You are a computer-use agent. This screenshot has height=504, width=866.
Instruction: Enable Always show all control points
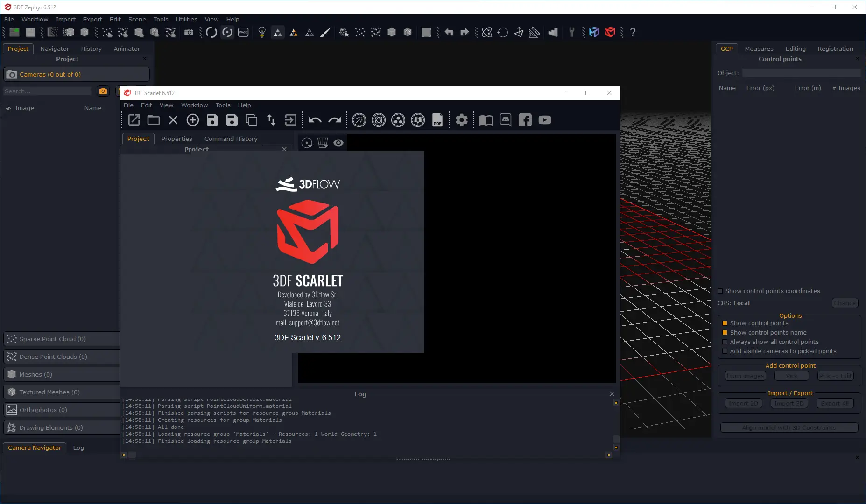[725, 342]
